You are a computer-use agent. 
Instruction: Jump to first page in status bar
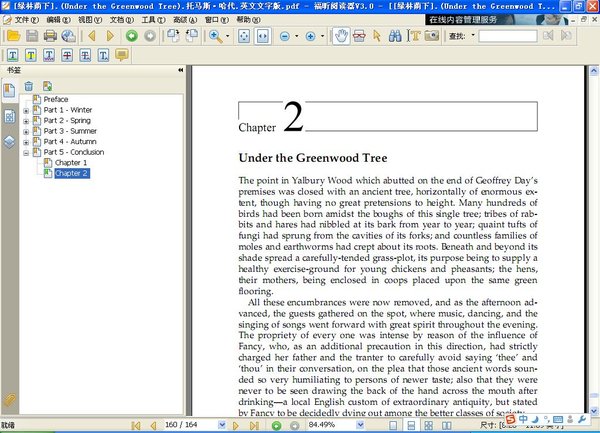(136, 426)
